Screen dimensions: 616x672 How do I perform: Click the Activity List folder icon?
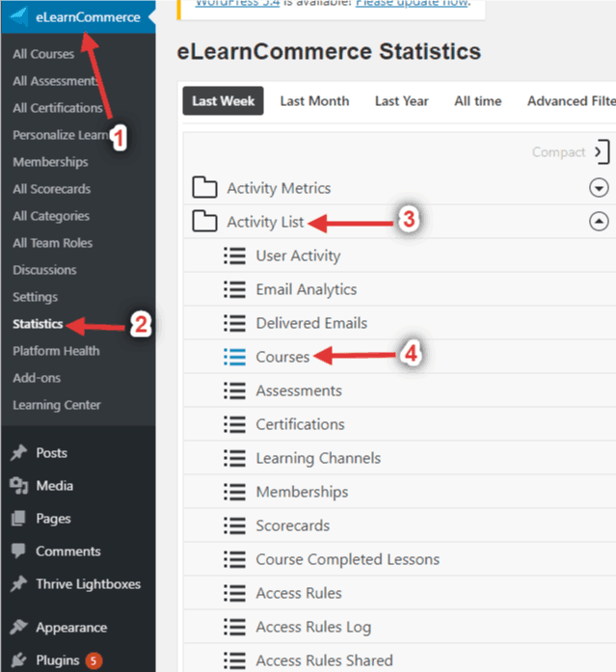coord(204,221)
